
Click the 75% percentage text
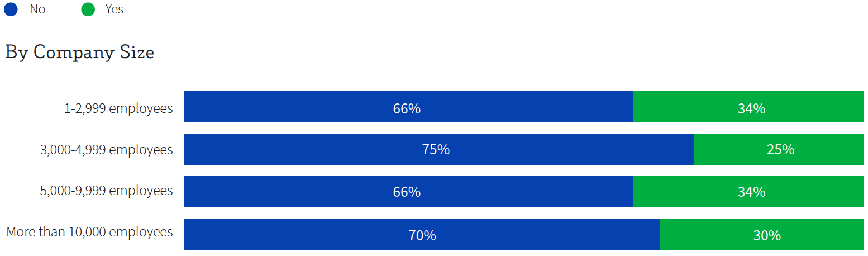(436, 150)
